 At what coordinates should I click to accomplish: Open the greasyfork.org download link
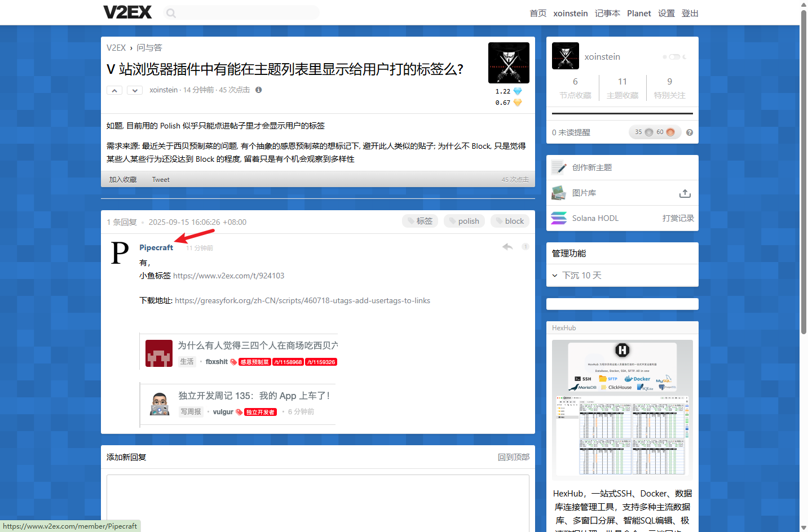pyautogui.click(x=302, y=301)
